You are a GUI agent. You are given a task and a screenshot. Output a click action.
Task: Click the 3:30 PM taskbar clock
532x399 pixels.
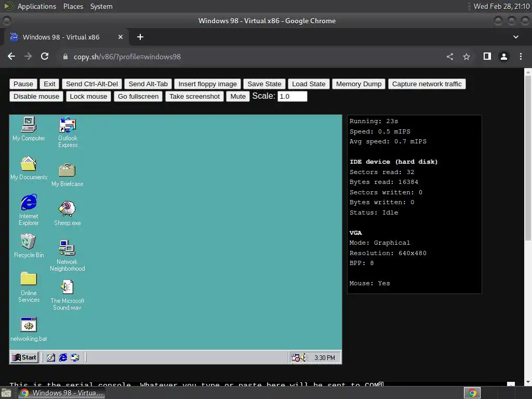324,358
